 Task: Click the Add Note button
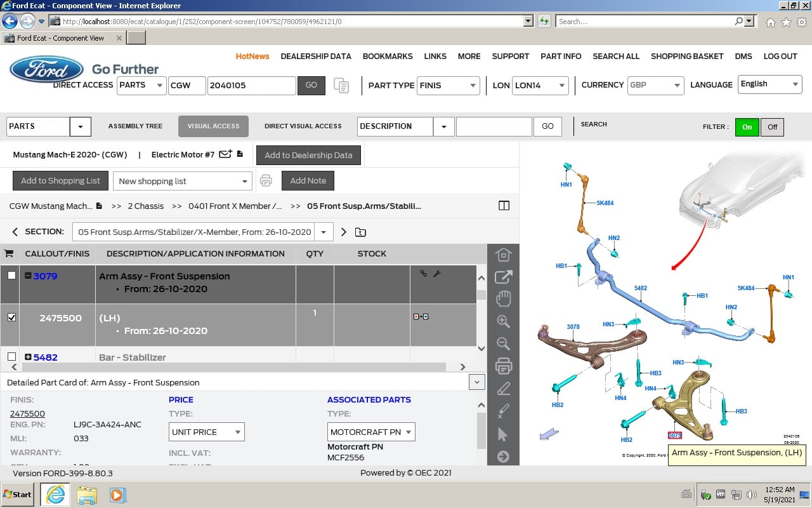pos(308,181)
